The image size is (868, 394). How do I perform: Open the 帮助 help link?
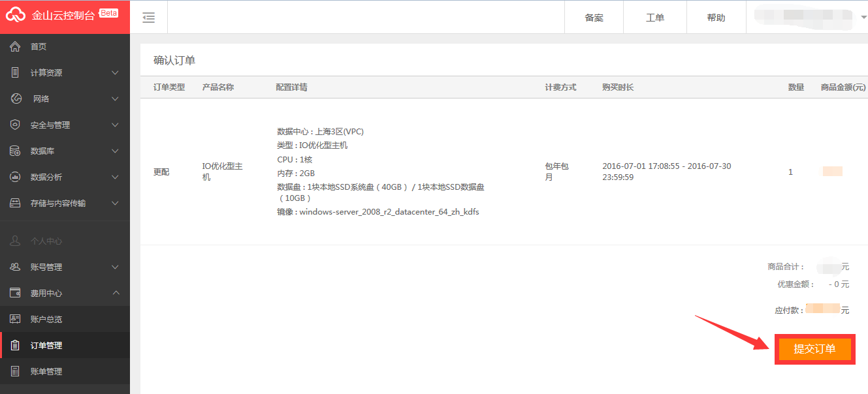click(716, 18)
